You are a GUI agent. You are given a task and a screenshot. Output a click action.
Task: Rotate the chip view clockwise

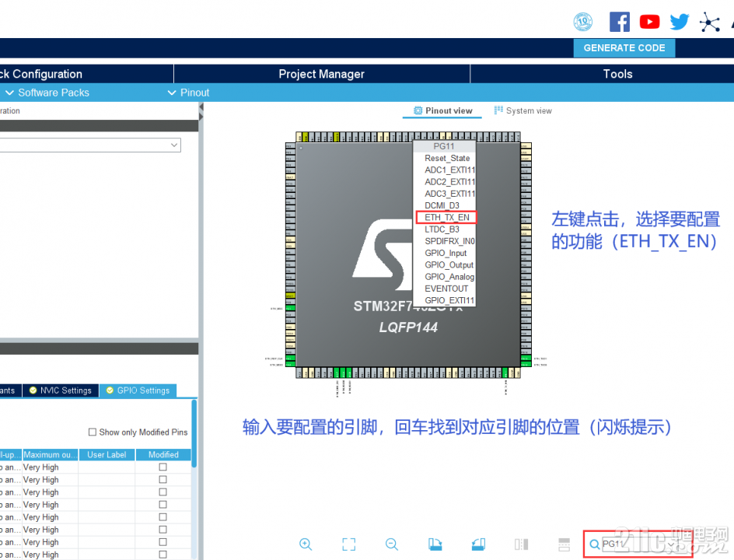(435, 544)
